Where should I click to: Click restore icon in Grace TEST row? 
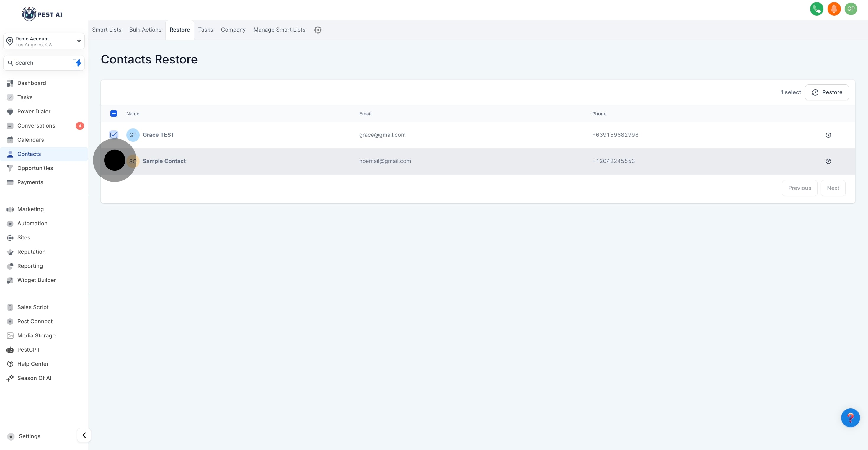(828, 135)
